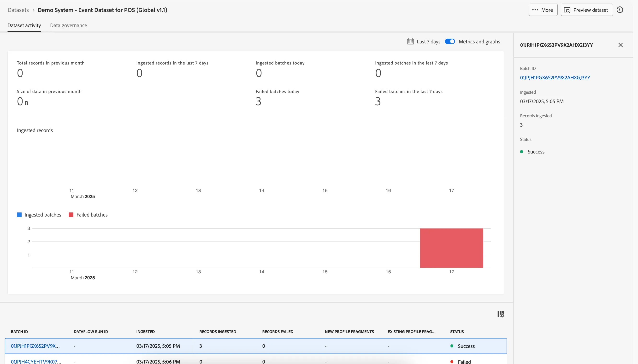Click the Ingested records chart title

[x=35, y=130]
